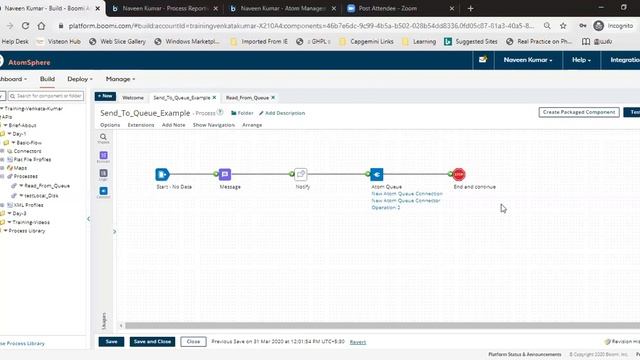
Task: Reload the browser page
Action: (x=25, y=26)
